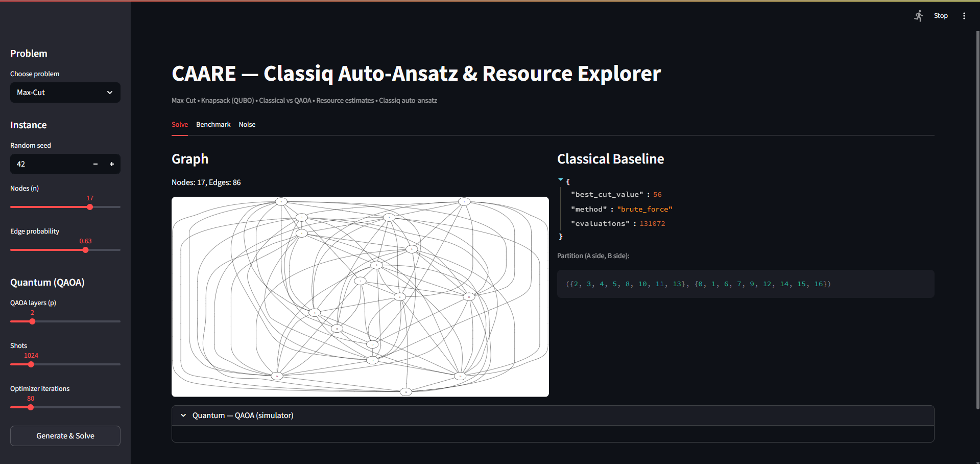Switch to the Benchmark tab
980x464 pixels.
tap(213, 125)
